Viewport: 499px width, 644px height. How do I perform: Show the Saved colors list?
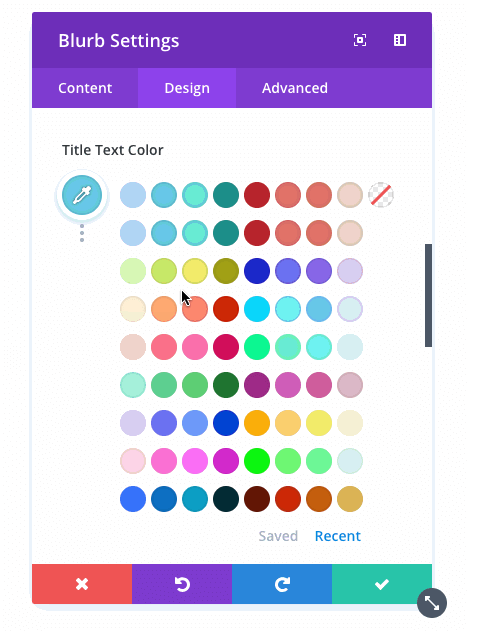(278, 536)
